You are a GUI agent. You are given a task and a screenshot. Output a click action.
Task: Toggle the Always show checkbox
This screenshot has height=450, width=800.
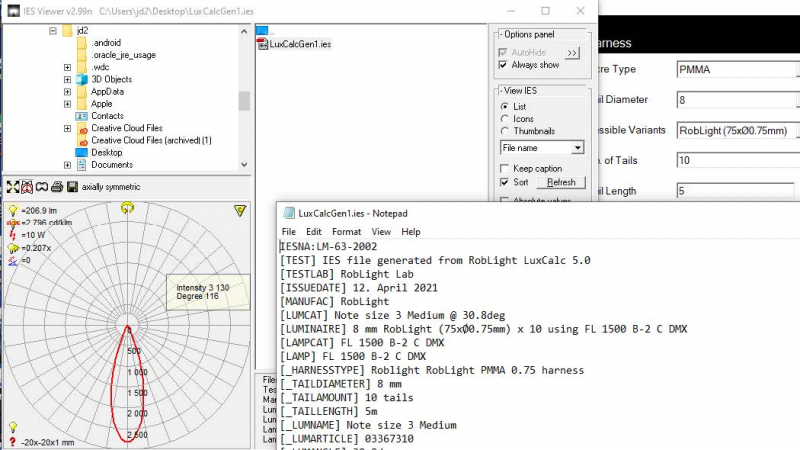[x=503, y=65]
